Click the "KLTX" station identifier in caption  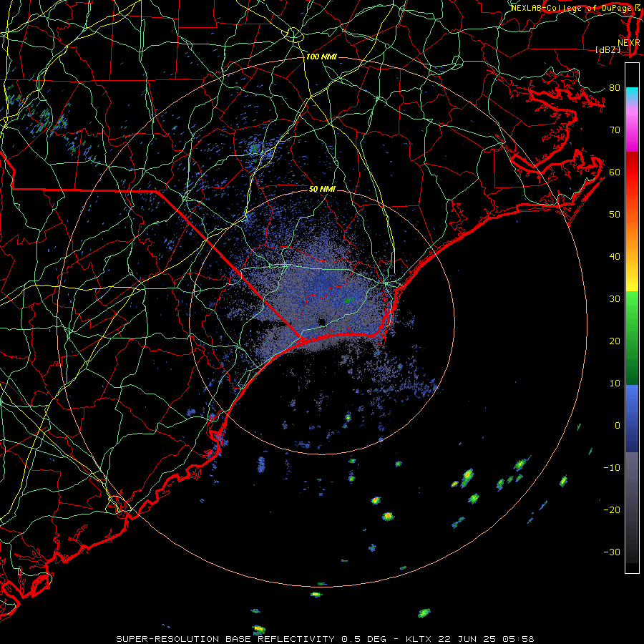coord(419,639)
